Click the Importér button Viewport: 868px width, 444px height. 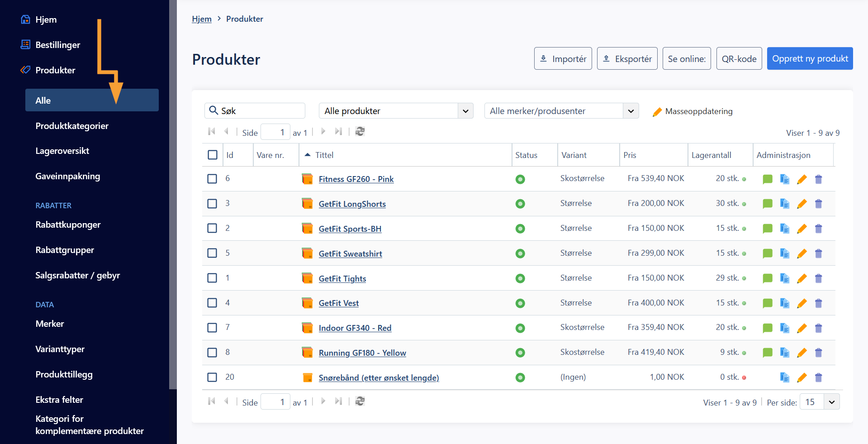pyautogui.click(x=563, y=58)
